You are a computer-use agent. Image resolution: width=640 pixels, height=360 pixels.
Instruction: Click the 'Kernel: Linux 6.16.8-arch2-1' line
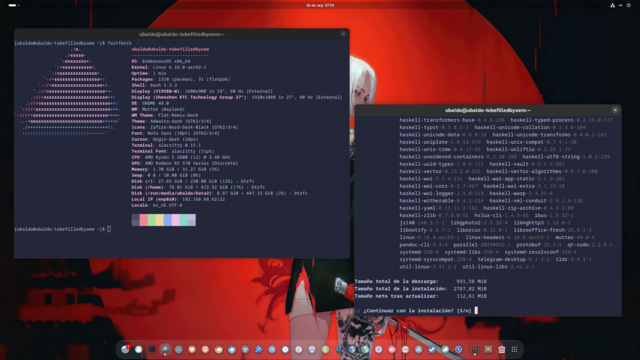point(169,67)
